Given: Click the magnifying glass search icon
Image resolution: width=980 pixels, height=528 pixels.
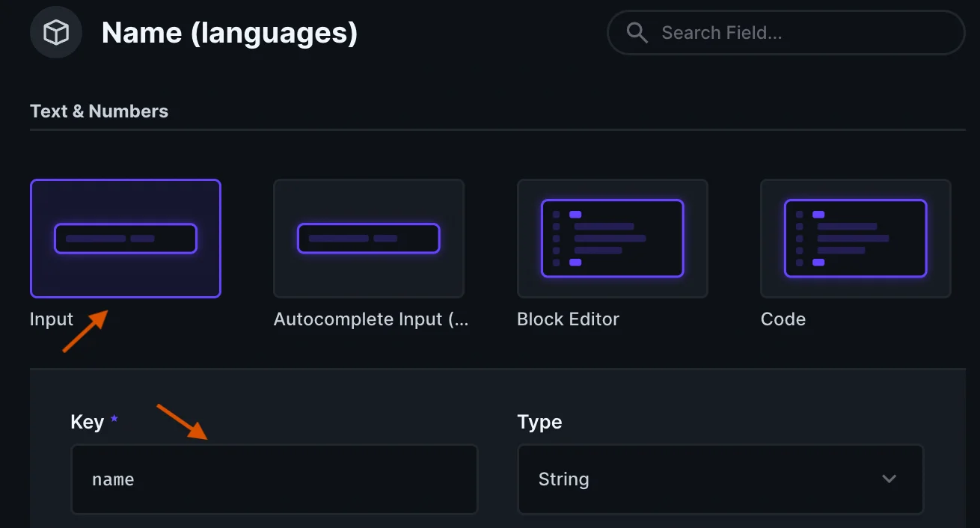Looking at the screenshot, I should click(x=637, y=33).
